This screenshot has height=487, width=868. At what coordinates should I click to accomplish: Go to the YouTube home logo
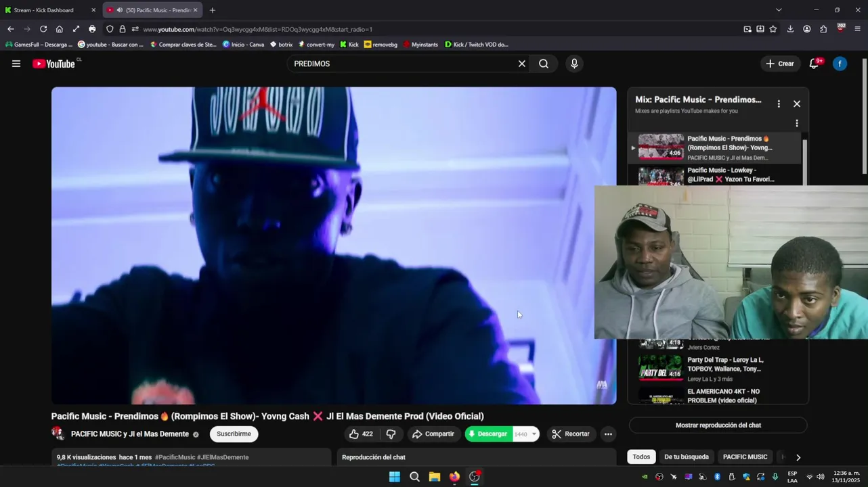[53, 64]
